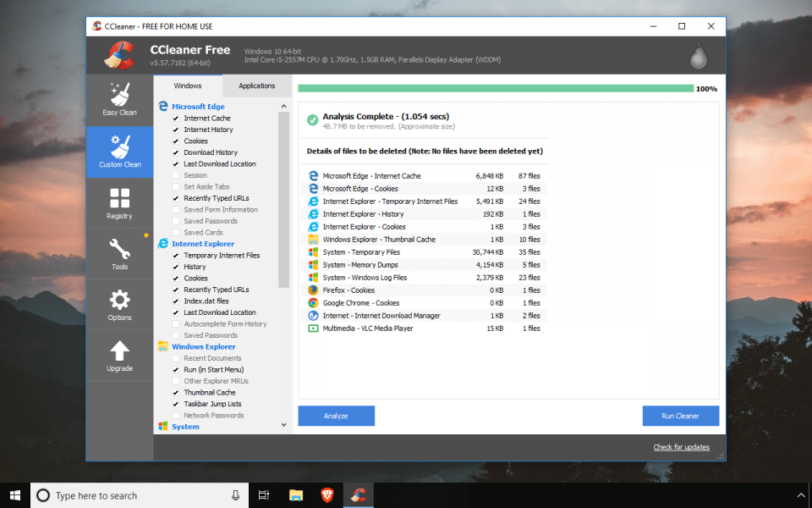Click the analysis progress bar at 100%
The width and height of the screenshot is (812, 508).
[496, 89]
